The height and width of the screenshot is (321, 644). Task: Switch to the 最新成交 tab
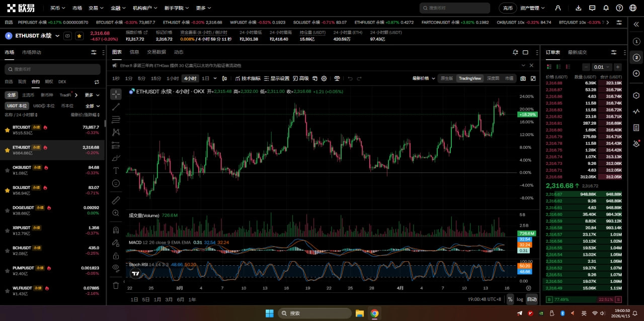pos(577,52)
